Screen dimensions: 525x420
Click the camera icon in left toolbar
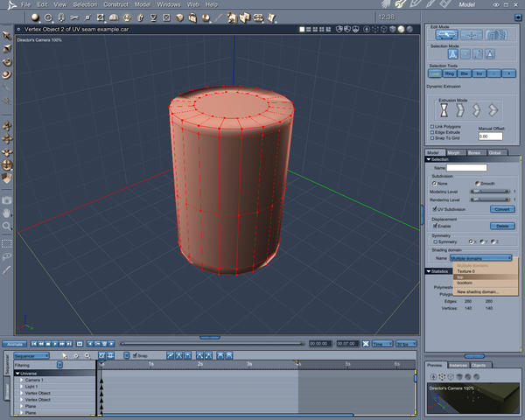point(6,199)
